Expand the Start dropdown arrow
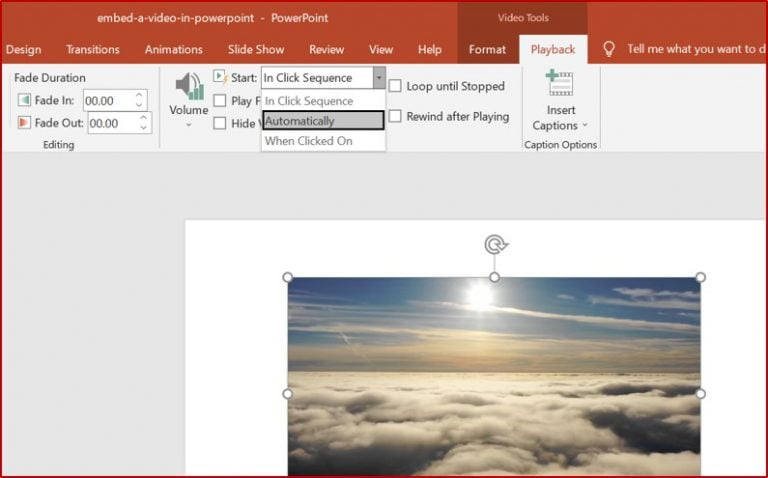Image resolution: width=768 pixels, height=478 pixels. click(378, 78)
